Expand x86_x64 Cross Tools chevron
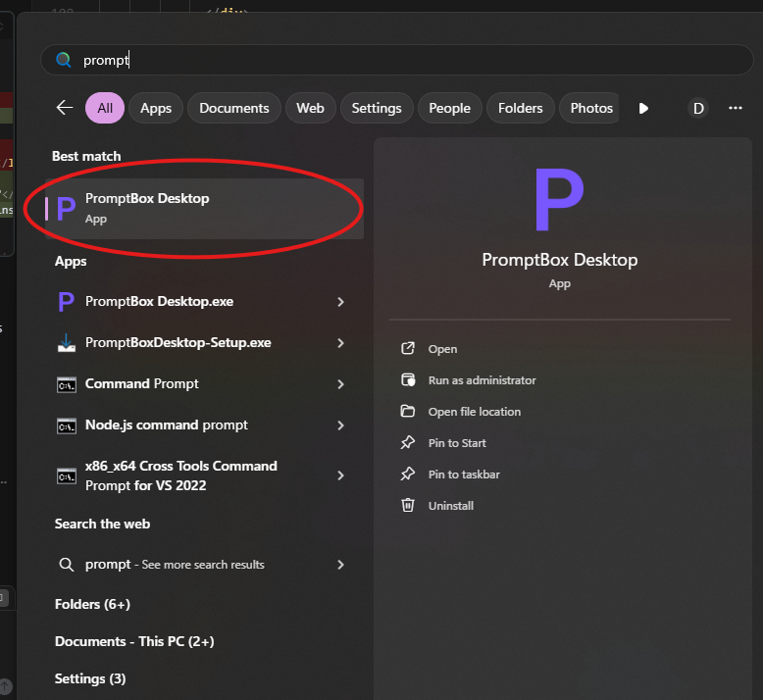 click(x=340, y=475)
